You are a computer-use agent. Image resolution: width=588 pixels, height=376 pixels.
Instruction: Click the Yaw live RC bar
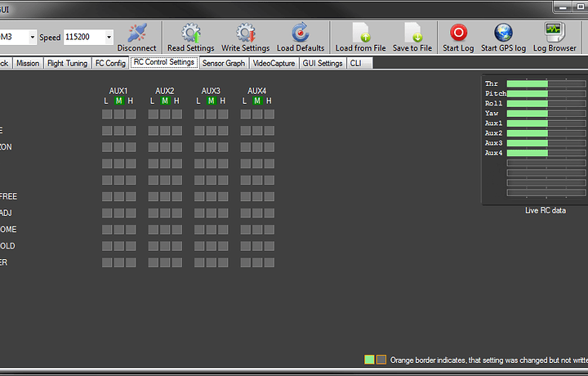(x=546, y=114)
